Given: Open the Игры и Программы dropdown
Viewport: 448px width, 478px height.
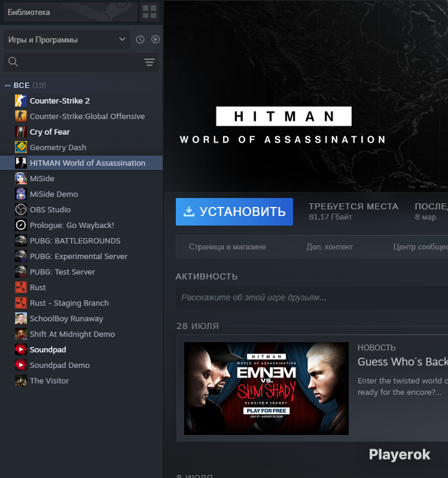Looking at the screenshot, I should pos(67,39).
